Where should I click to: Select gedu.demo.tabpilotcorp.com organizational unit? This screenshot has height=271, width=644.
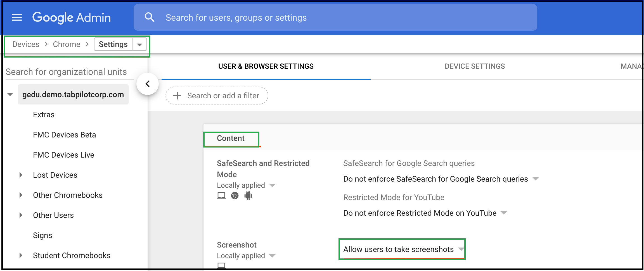[73, 94]
